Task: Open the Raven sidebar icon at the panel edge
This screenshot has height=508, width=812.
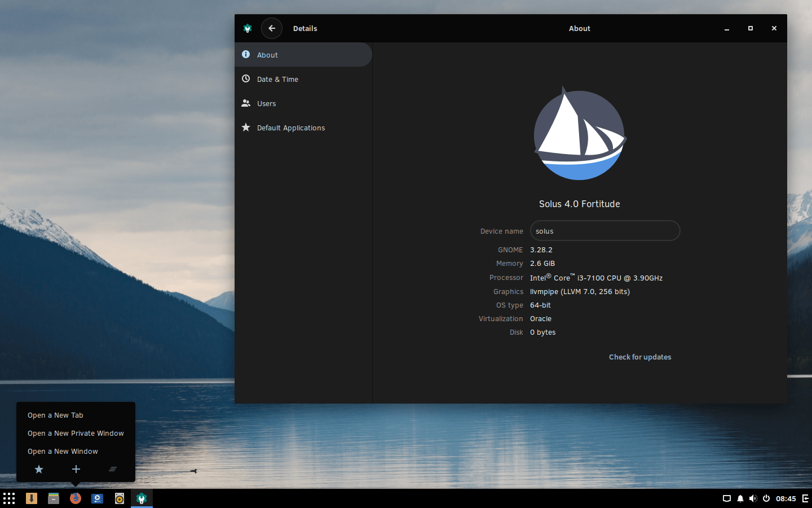Action: 805,498
